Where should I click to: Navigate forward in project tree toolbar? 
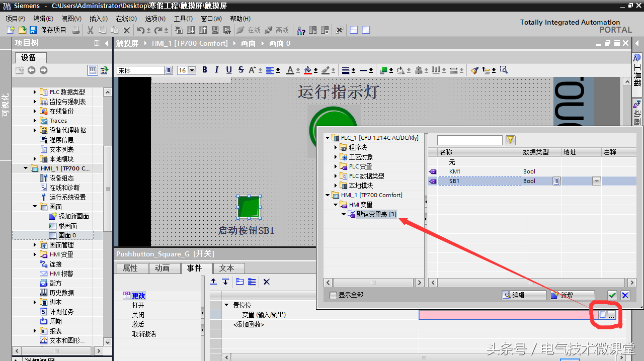43,70
